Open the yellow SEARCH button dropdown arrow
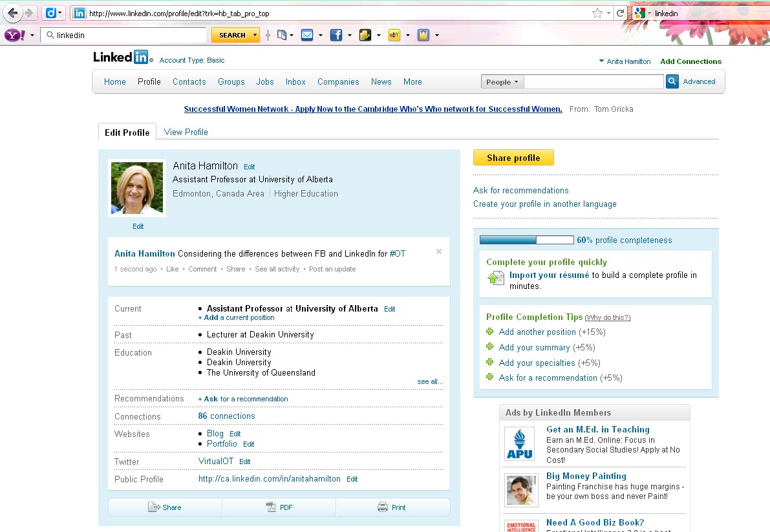Viewport: 770px width, 532px height. [x=255, y=36]
